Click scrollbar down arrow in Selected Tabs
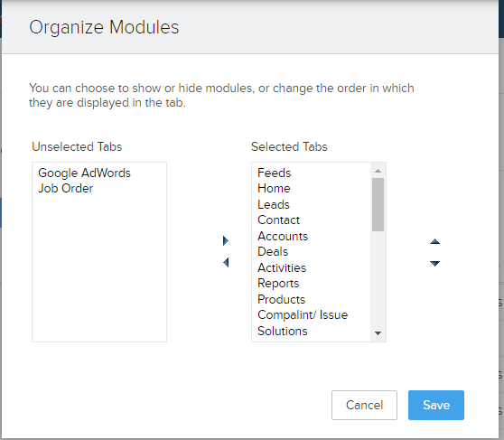Viewport: 504px width, 440px height. (378, 333)
